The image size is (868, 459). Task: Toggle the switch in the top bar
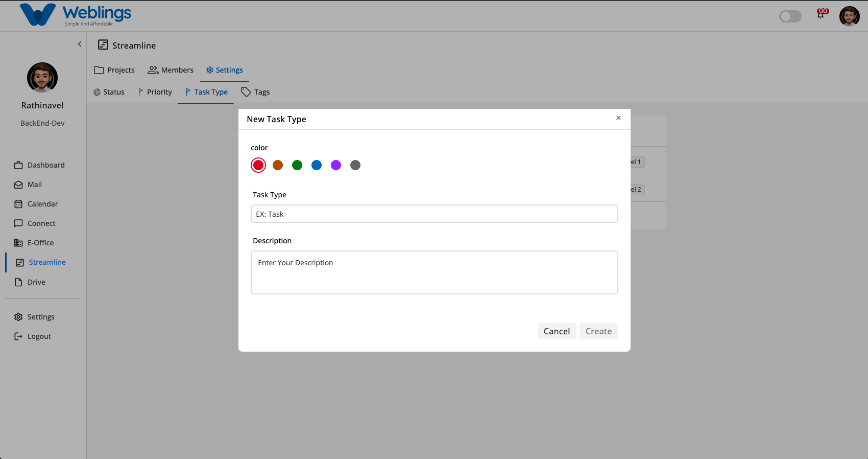tap(790, 16)
